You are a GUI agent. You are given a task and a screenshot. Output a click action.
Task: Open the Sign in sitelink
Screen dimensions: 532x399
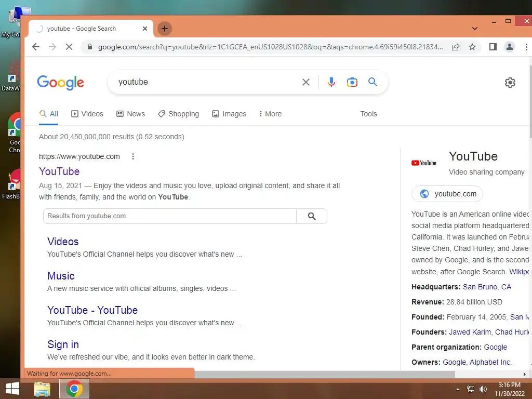click(x=63, y=344)
